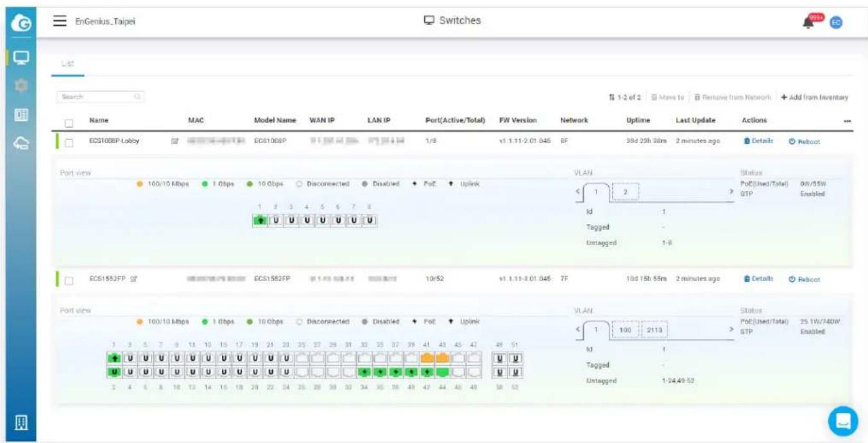Tick the checkbox for ECS1552FP
Image resolution: width=868 pixels, height=443 pixels.
point(69,279)
